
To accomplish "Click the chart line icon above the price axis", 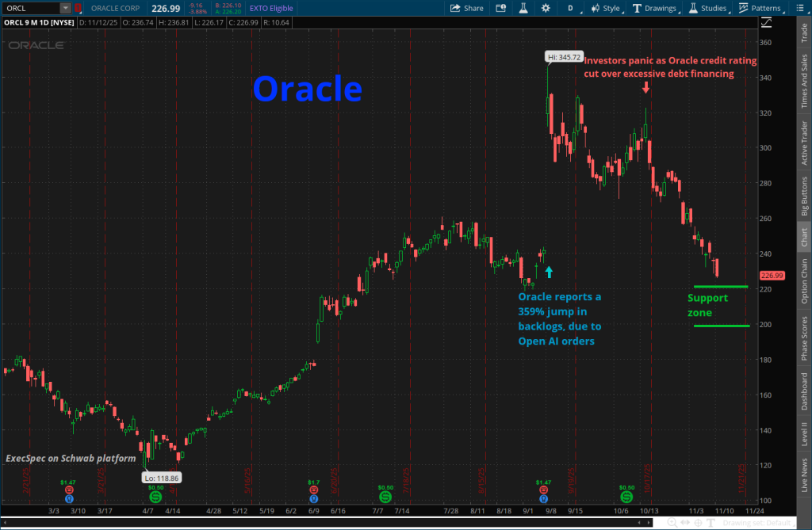I will click(x=766, y=23).
